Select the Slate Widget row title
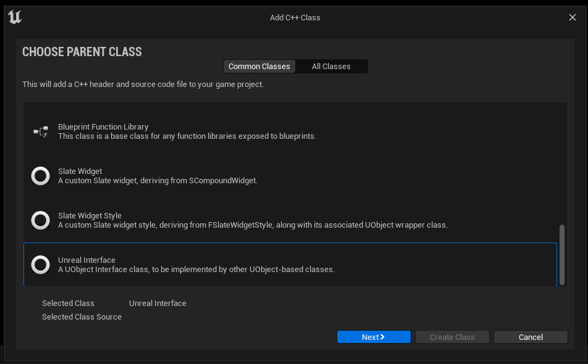 click(80, 171)
